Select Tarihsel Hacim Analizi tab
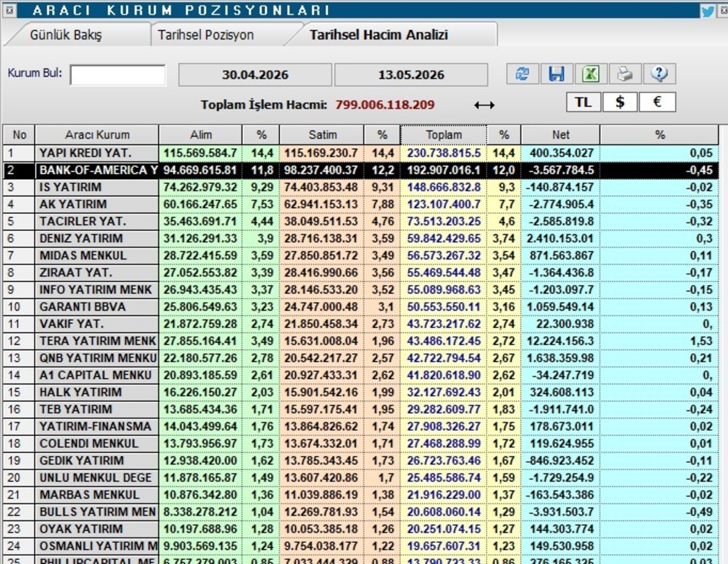 pos(379,35)
